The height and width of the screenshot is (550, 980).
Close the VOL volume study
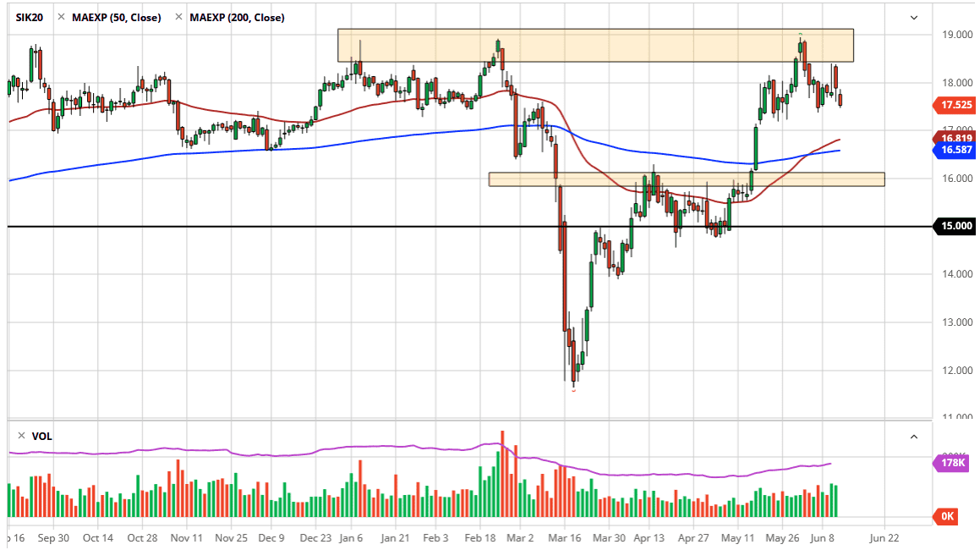[21, 436]
